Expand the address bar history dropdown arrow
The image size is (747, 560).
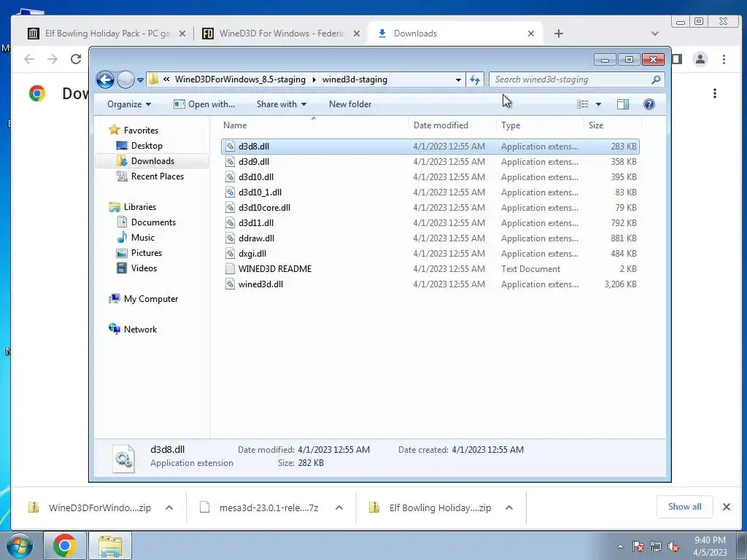click(x=458, y=79)
